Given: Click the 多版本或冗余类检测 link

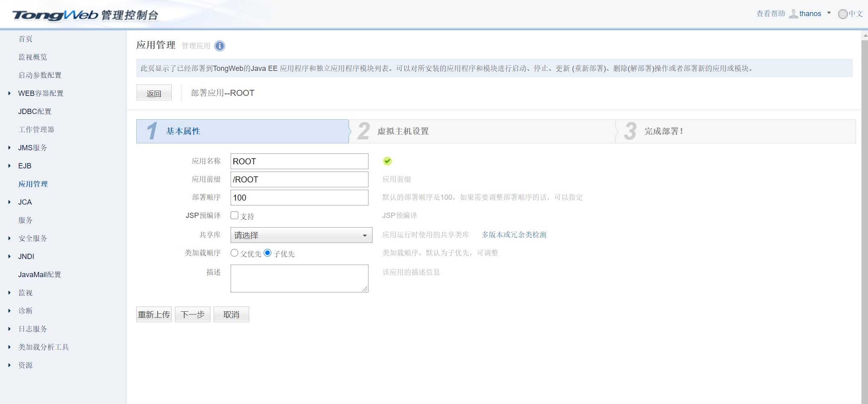Looking at the screenshot, I should 514,235.
